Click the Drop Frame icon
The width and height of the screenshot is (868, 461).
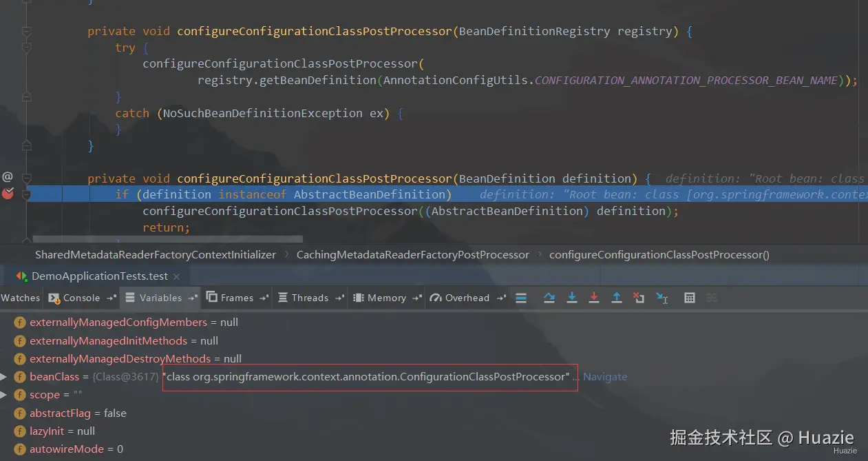[x=639, y=298]
